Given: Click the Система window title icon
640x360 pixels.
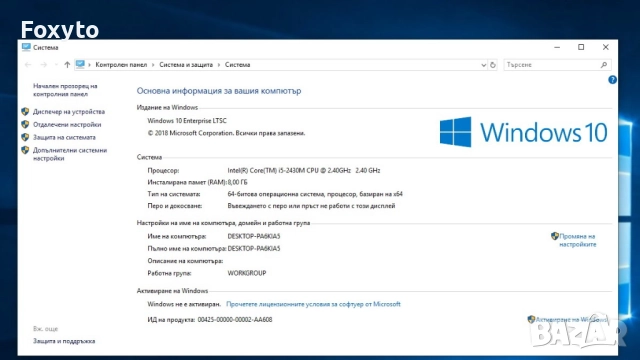Looking at the screenshot, I should coord(26,47).
